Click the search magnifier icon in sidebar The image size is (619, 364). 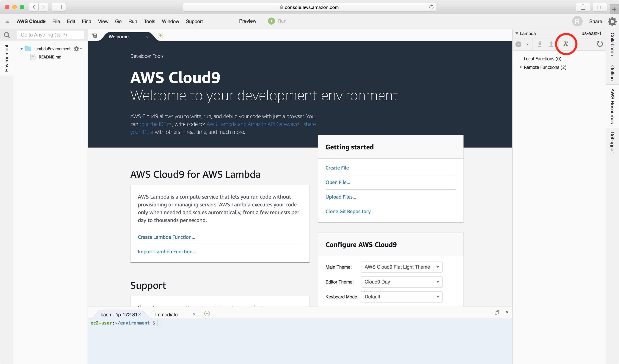[7, 35]
